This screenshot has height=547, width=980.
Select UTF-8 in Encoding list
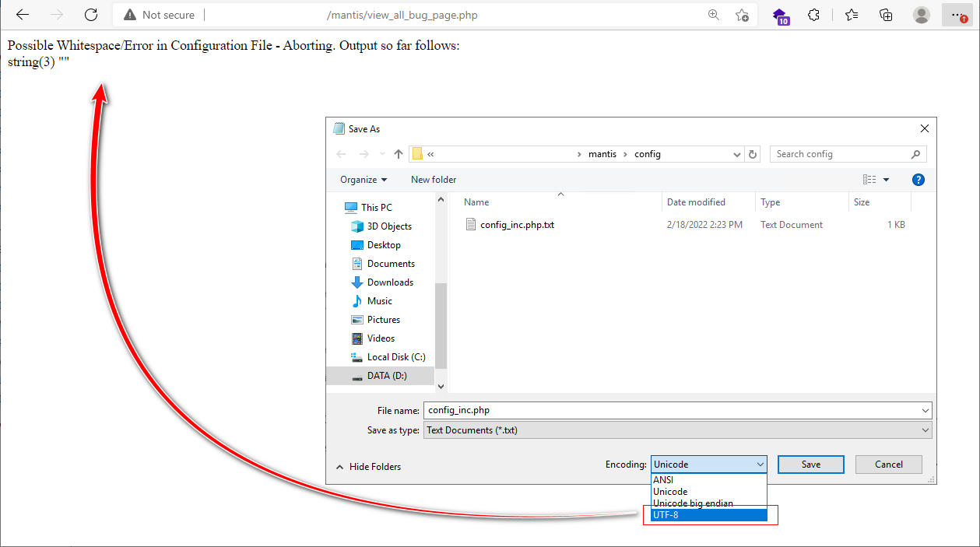coord(708,515)
